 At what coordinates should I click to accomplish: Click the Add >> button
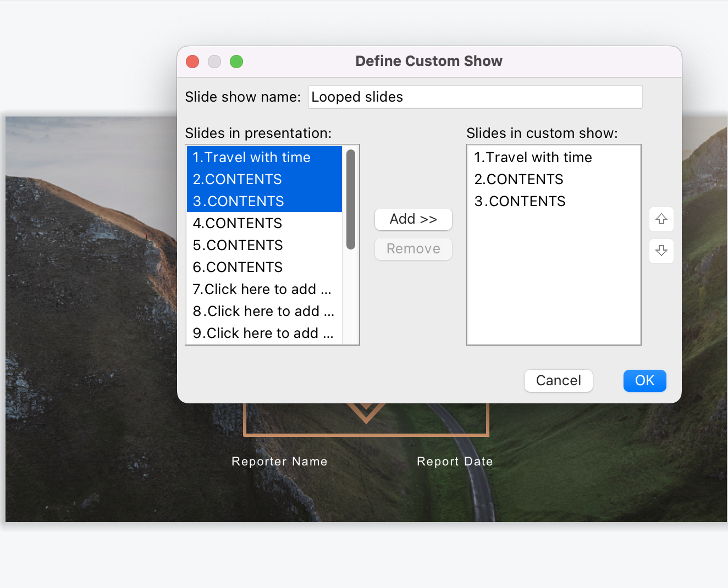tap(413, 219)
